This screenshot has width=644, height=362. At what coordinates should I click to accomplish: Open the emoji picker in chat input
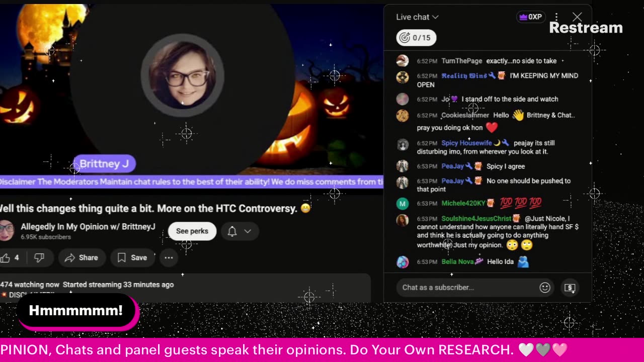pyautogui.click(x=545, y=288)
